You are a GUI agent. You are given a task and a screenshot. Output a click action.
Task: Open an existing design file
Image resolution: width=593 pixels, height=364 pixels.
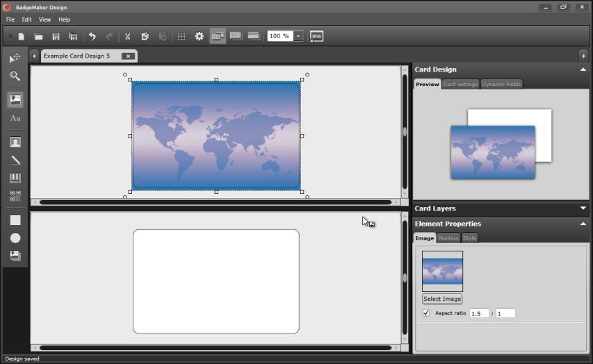tap(38, 36)
